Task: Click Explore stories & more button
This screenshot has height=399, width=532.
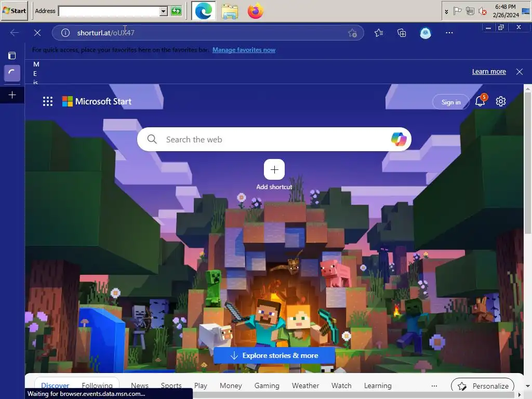Action: [274, 355]
